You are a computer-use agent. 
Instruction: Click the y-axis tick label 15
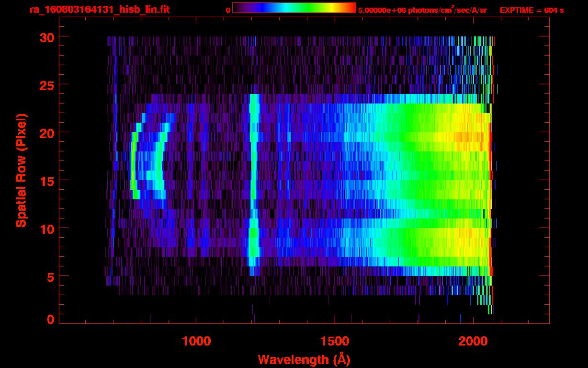pos(48,181)
